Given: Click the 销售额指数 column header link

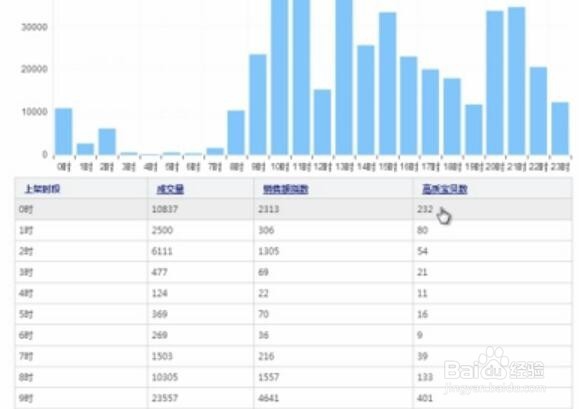Looking at the screenshot, I should [285, 189].
